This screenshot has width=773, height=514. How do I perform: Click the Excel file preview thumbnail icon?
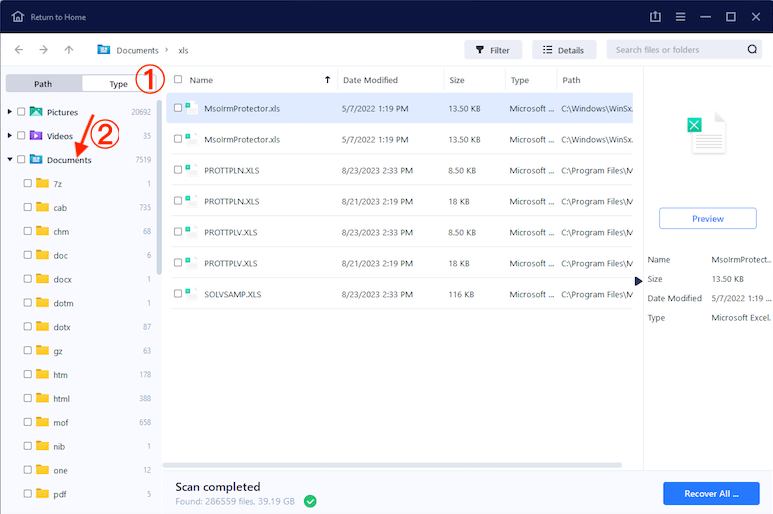pos(707,134)
